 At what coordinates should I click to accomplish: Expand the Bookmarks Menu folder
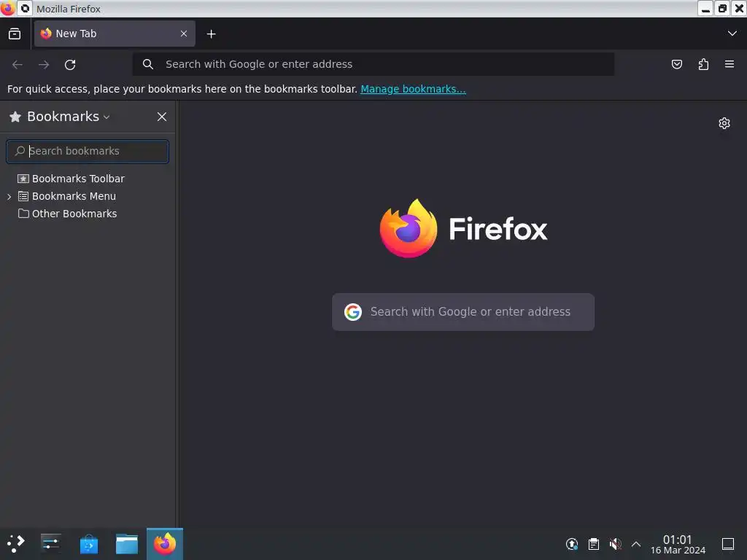pos(9,196)
